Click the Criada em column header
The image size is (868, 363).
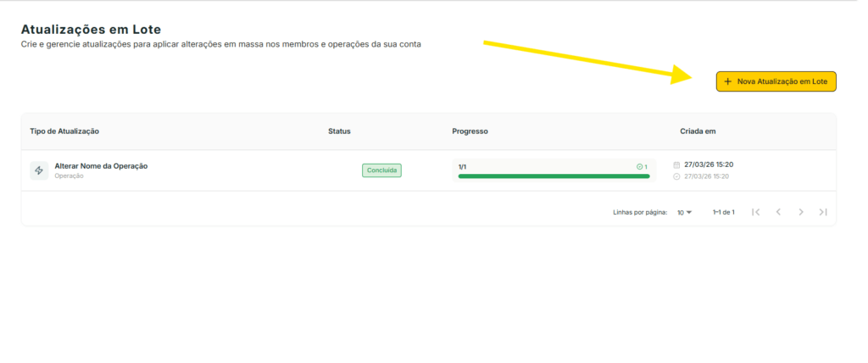coord(698,131)
